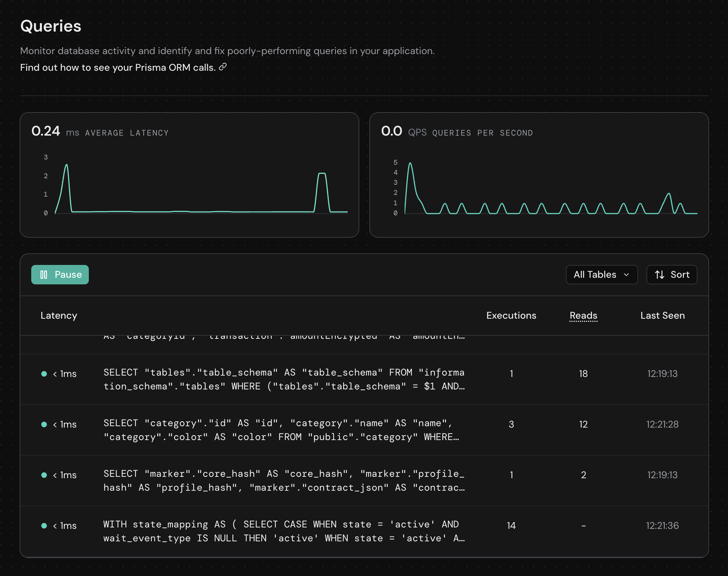Click the sort arrows icon in Sort button
728x576 pixels.
click(660, 275)
